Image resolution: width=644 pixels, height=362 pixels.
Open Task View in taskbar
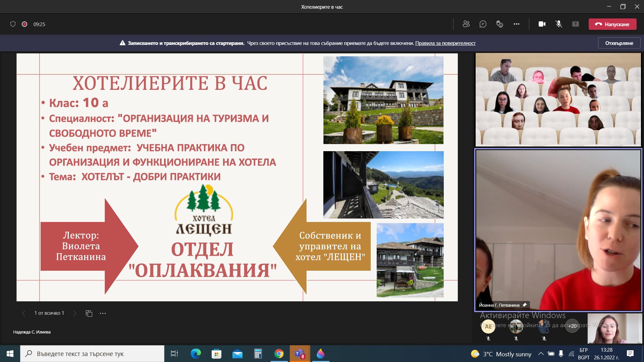[x=174, y=354]
